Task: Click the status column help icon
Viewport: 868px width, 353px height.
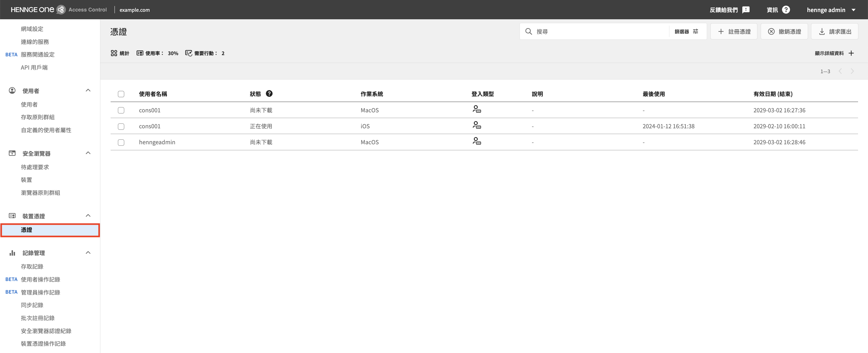Action: (269, 93)
